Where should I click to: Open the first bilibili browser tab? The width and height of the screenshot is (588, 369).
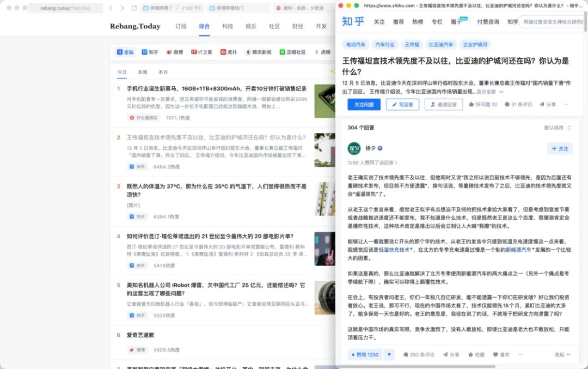[x=173, y=8]
